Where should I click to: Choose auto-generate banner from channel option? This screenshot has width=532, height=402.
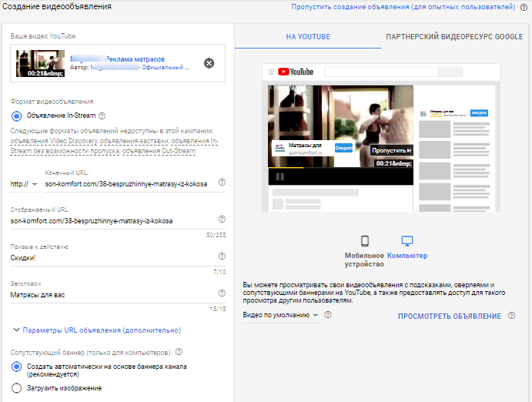coord(17,367)
